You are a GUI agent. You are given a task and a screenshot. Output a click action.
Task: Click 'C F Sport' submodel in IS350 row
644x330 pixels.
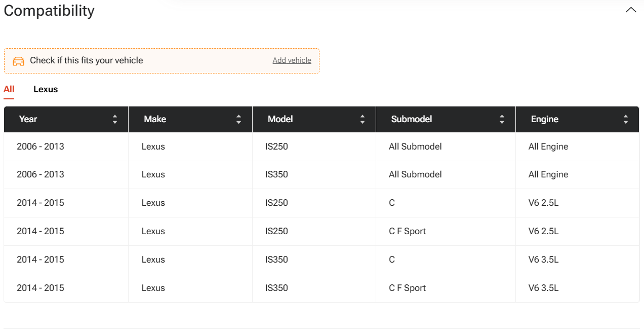(407, 288)
